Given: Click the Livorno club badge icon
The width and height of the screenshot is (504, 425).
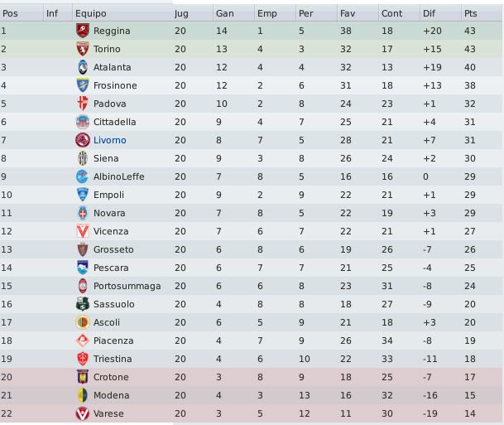Looking at the screenshot, I should point(83,140).
